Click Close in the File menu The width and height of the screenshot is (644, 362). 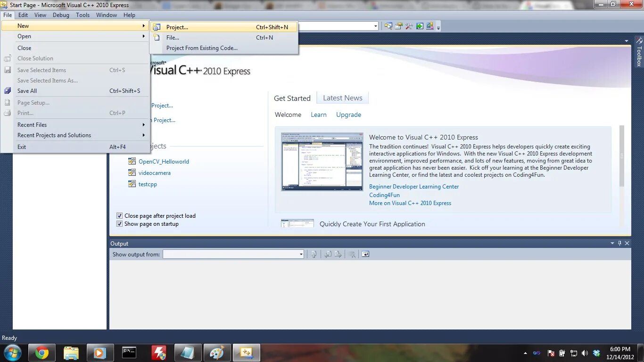[x=75, y=48]
